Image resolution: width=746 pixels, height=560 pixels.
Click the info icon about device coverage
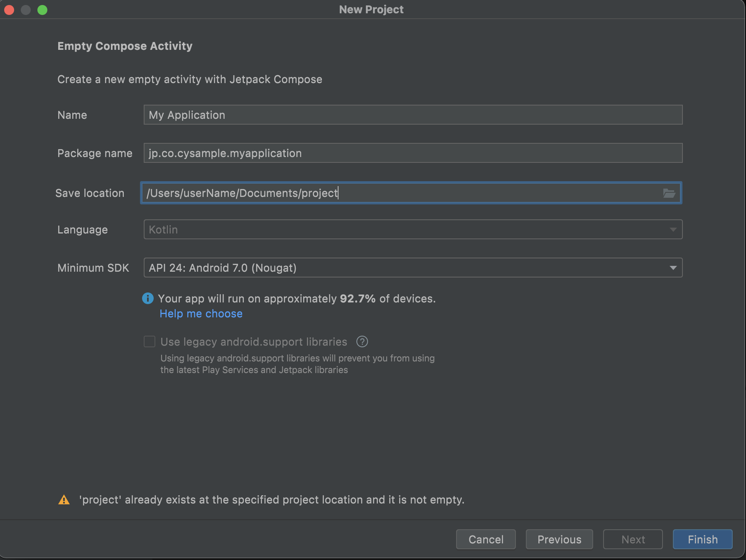(148, 298)
